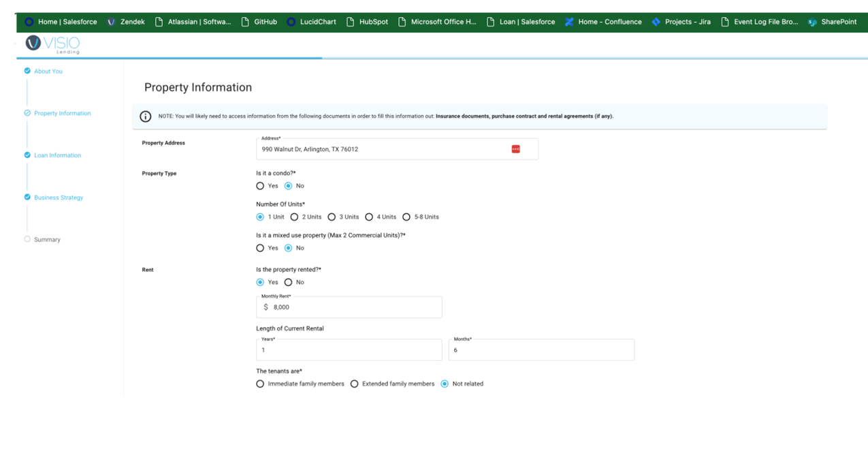Click the Loan Information step checkmark icon
This screenshot has width=868, height=453.
coord(27,155)
